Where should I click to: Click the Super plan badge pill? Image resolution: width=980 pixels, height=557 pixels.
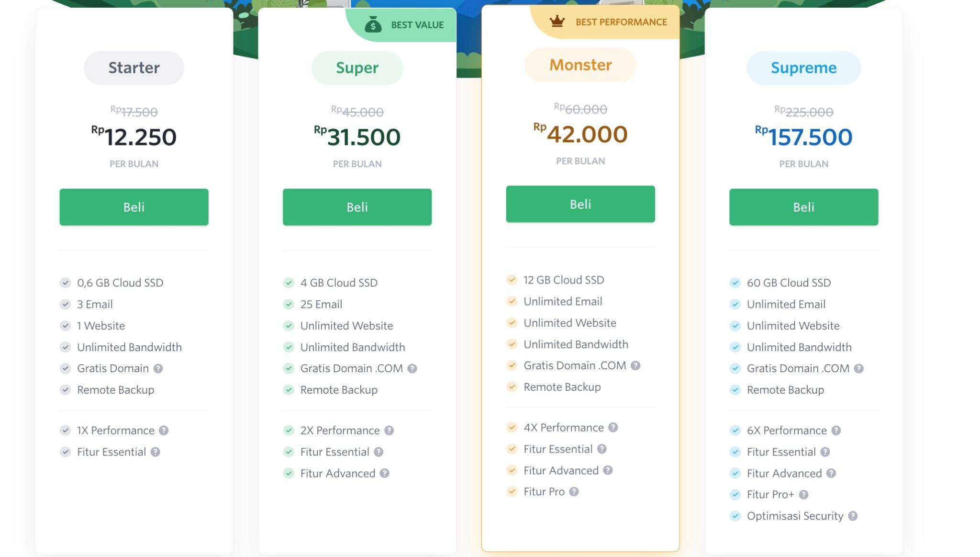point(357,68)
